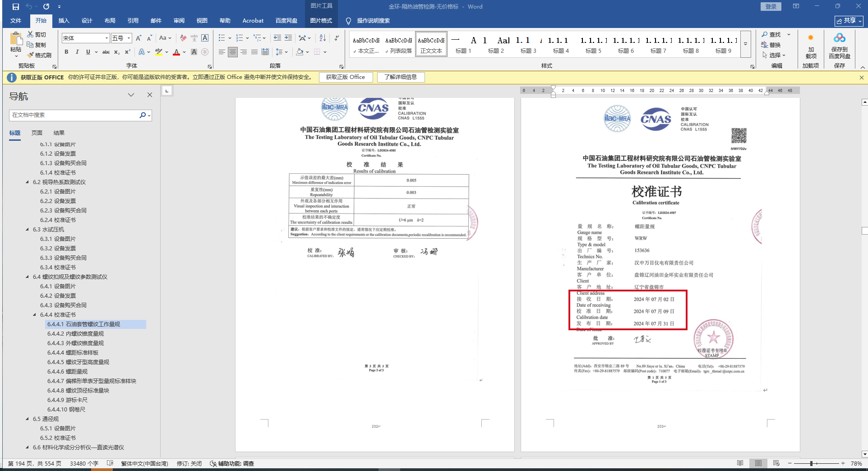868x471 pixels.
Task: Align text to the right
Action: [x=243, y=52]
